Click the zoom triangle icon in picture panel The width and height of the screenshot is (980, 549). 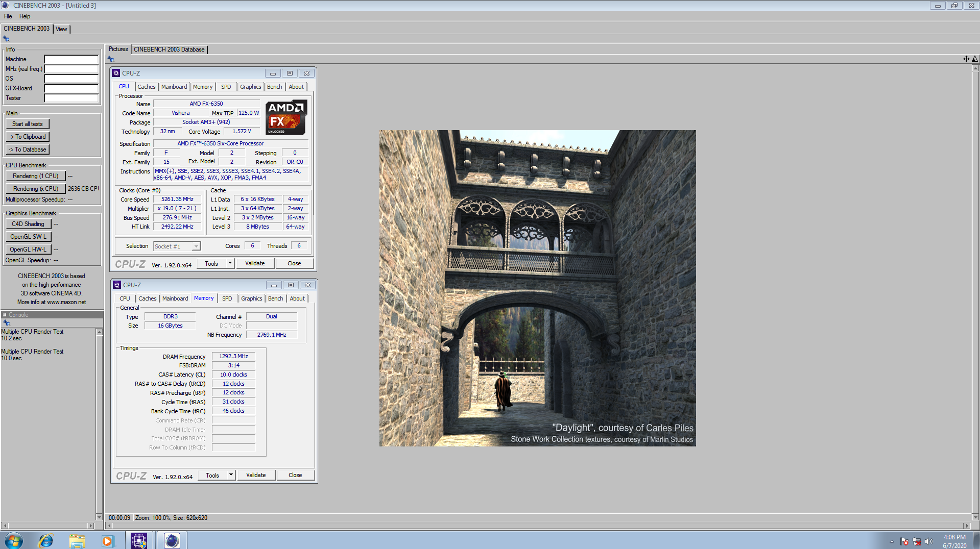click(x=975, y=59)
